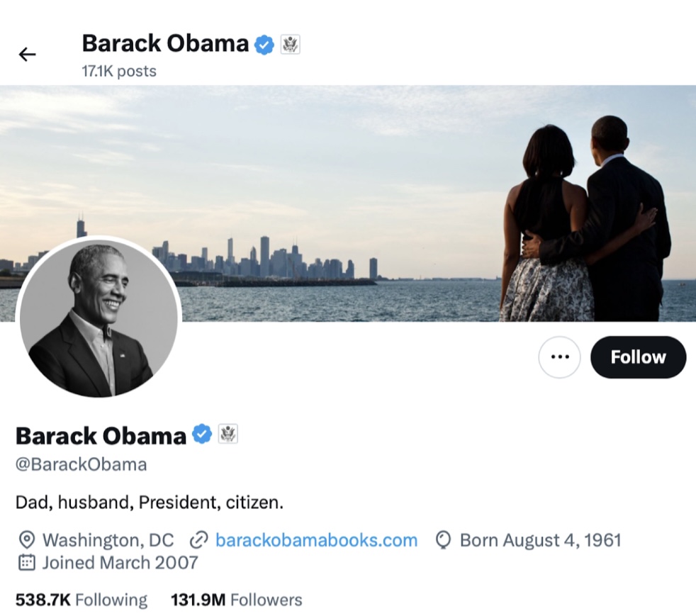
Task: Open the barackobamabooks.com link
Action: coord(316,540)
